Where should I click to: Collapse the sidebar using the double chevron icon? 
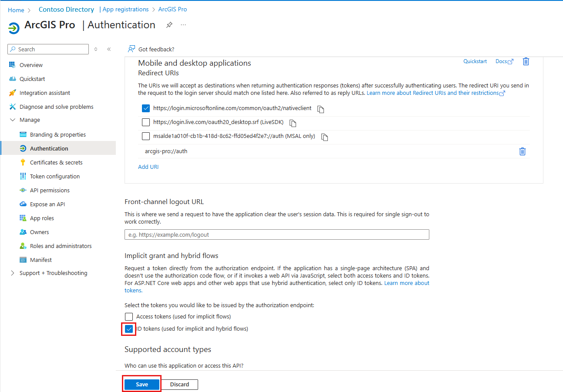(109, 49)
